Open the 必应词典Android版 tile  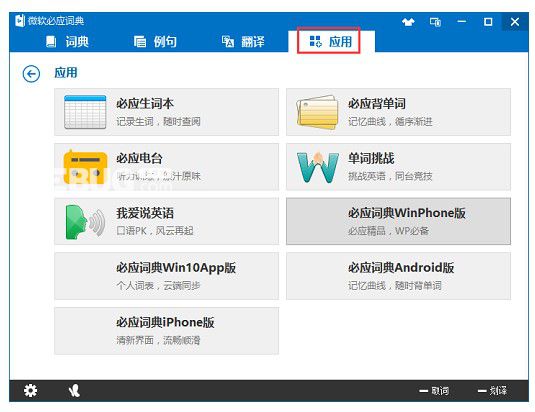click(x=399, y=276)
